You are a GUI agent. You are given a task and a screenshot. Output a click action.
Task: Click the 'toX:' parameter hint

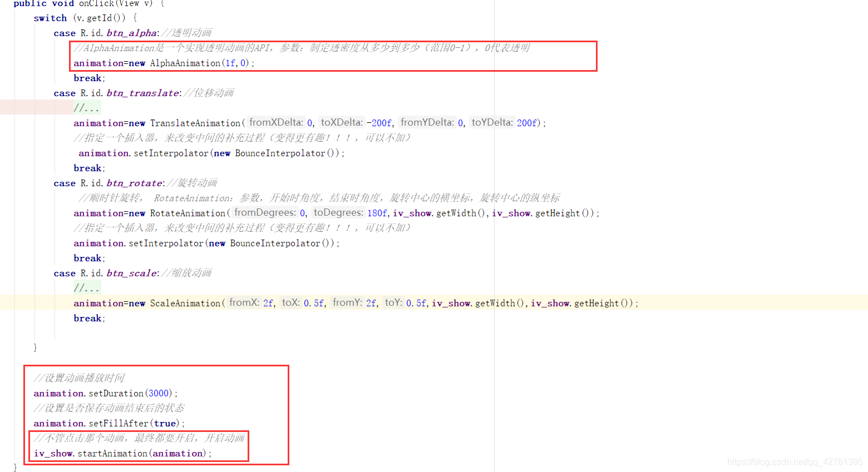tap(291, 302)
